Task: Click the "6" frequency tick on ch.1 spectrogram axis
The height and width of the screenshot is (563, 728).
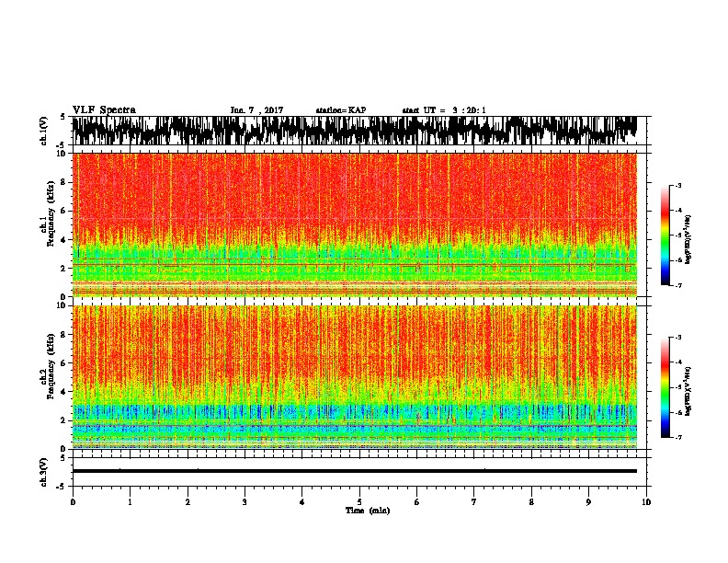Action: [64, 211]
